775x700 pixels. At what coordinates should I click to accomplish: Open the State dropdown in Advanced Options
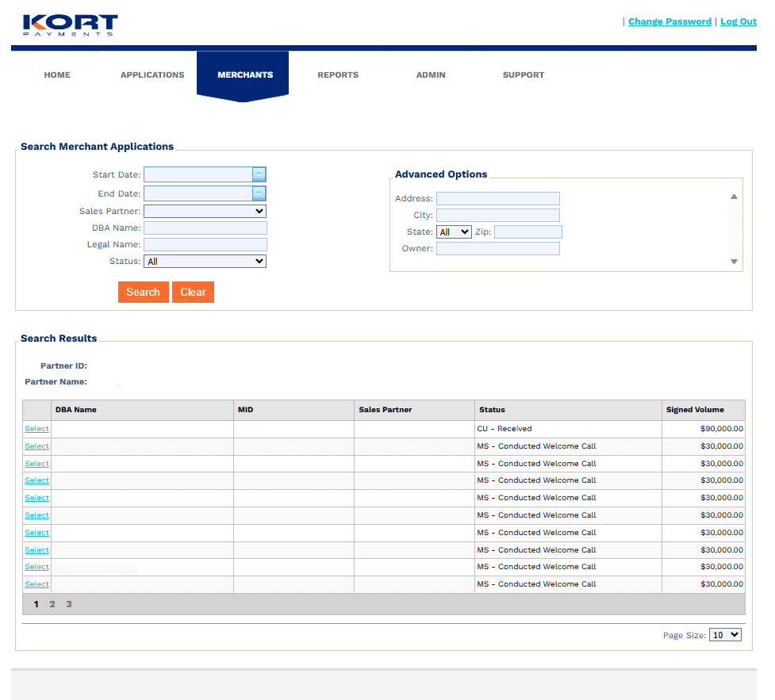454,231
